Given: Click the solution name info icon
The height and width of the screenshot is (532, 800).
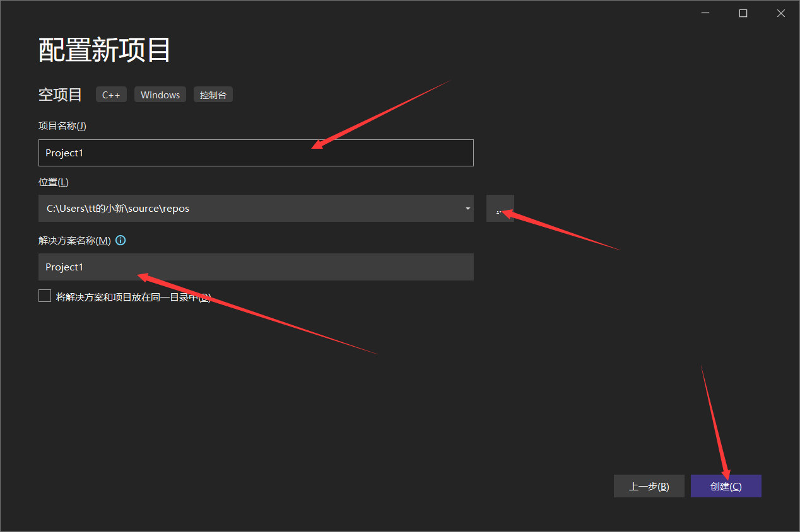Looking at the screenshot, I should (x=121, y=240).
